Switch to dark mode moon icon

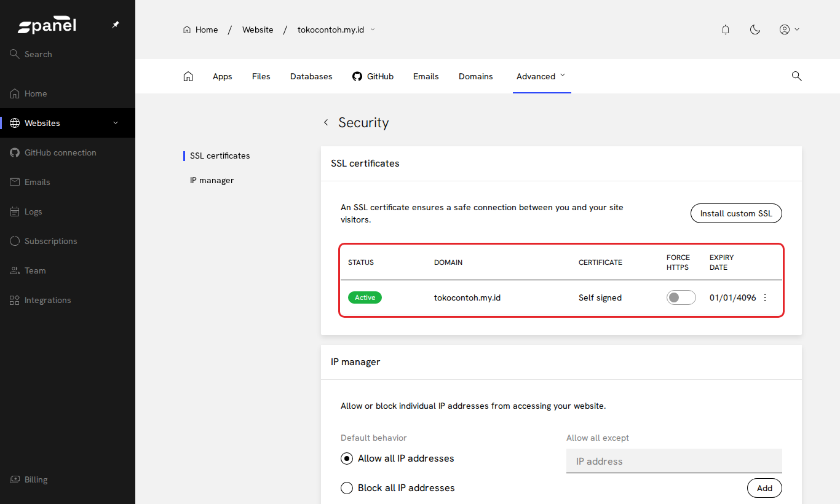[x=755, y=30]
